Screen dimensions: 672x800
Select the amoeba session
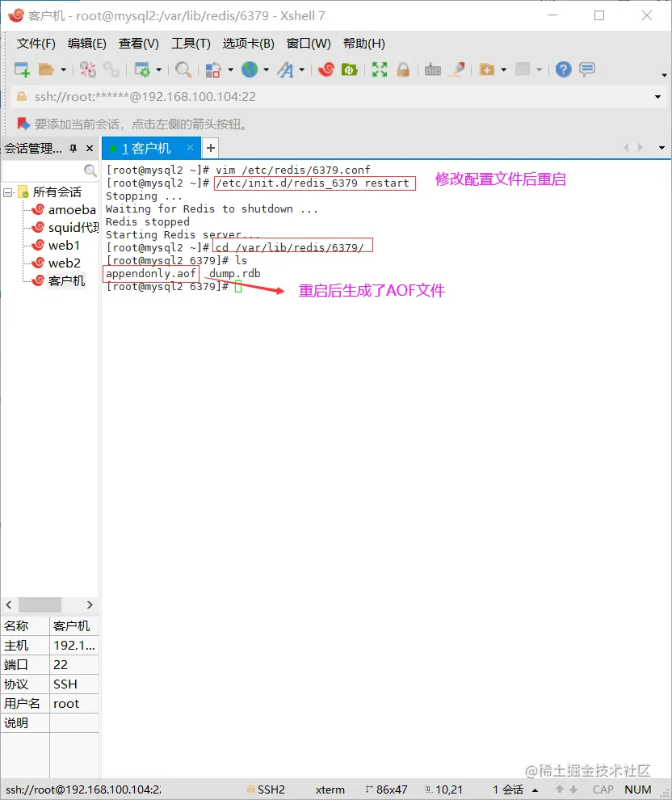65,209
